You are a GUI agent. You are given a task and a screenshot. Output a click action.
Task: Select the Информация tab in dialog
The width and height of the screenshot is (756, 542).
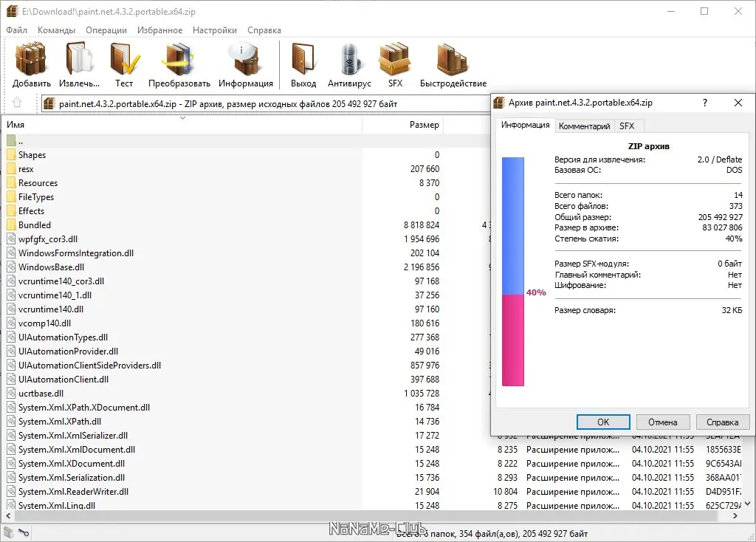(x=525, y=125)
